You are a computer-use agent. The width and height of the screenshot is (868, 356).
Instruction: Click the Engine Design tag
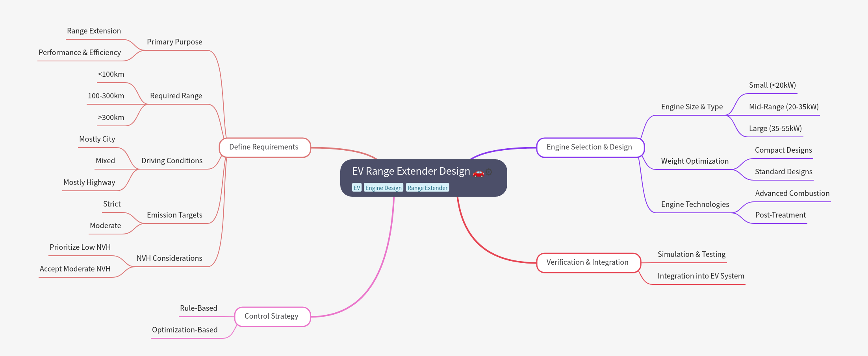tap(384, 188)
